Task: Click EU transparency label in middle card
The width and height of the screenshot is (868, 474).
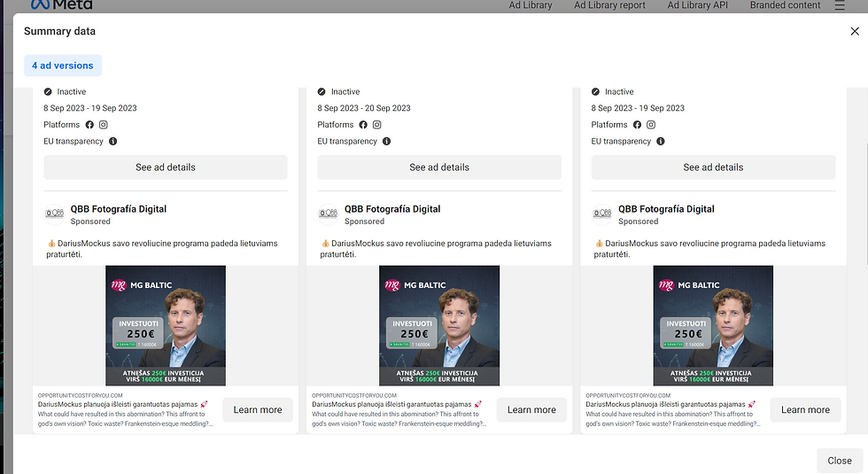Action: point(347,141)
